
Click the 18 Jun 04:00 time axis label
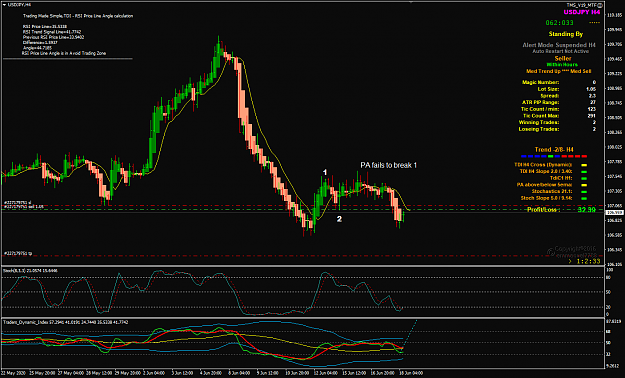pyautogui.click(x=411, y=373)
